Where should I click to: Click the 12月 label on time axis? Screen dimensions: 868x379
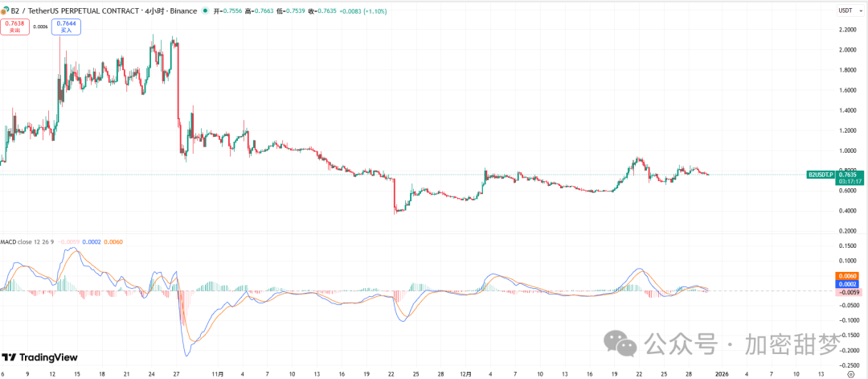(468, 374)
